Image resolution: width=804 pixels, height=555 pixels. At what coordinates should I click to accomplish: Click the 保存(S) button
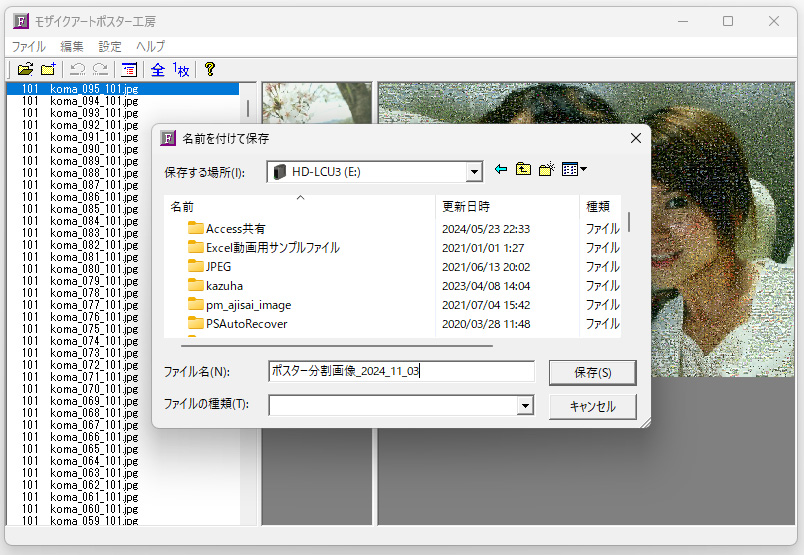point(592,372)
